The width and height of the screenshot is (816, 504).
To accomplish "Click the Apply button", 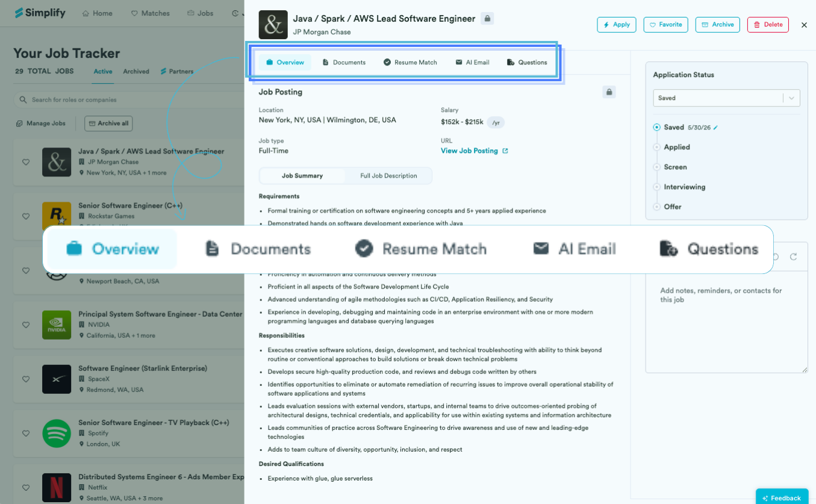I will click(x=617, y=25).
